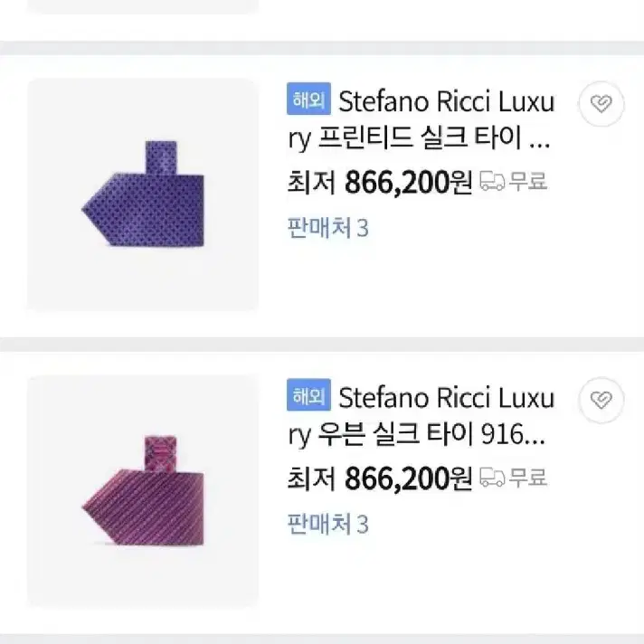Click 866,200원 price of the printed tie
Screen dimensions: 644x644
click(408, 182)
